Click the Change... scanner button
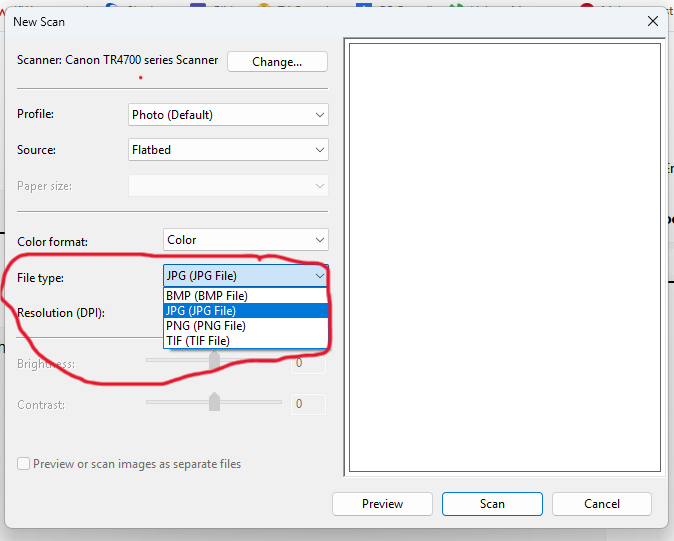 click(x=277, y=61)
